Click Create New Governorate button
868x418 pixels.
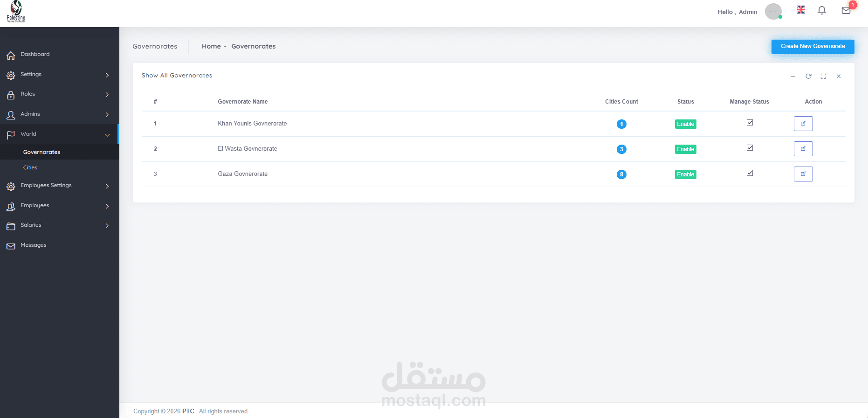coord(813,46)
